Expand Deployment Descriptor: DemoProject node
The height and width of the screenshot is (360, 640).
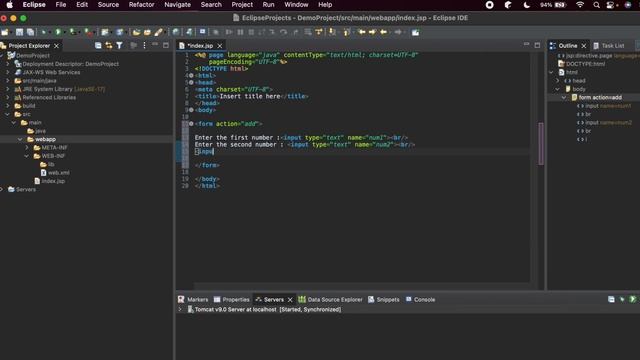(x=8, y=64)
